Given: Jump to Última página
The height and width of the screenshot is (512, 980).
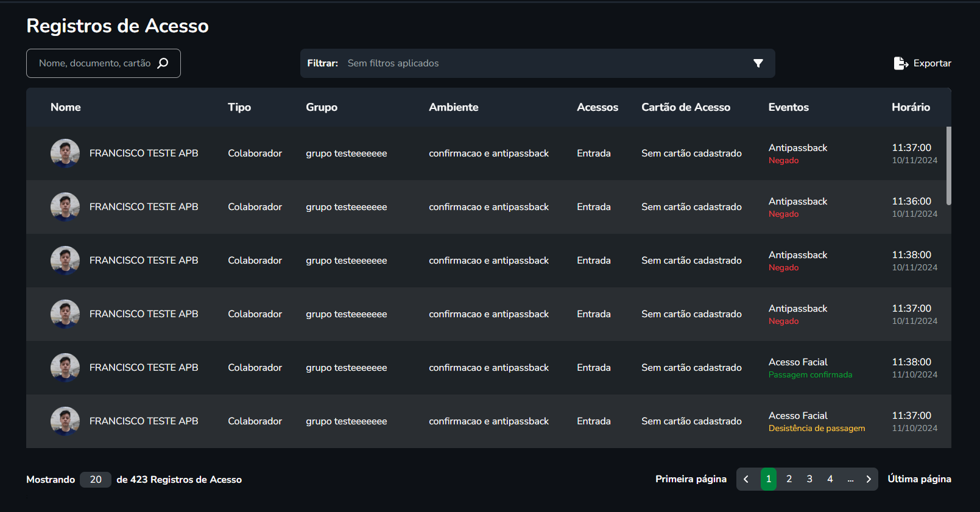Looking at the screenshot, I should coord(919,479).
